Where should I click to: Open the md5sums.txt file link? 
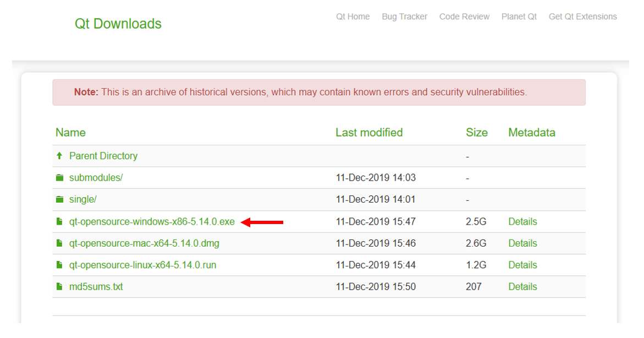click(x=96, y=287)
